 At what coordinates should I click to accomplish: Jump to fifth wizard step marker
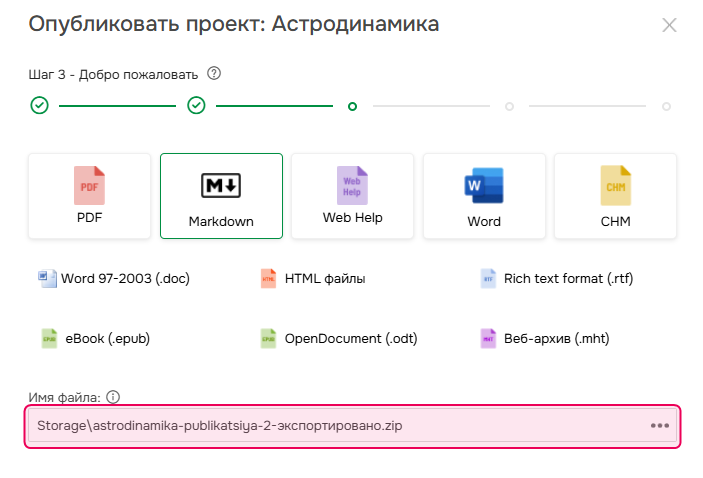pos(666,106)
